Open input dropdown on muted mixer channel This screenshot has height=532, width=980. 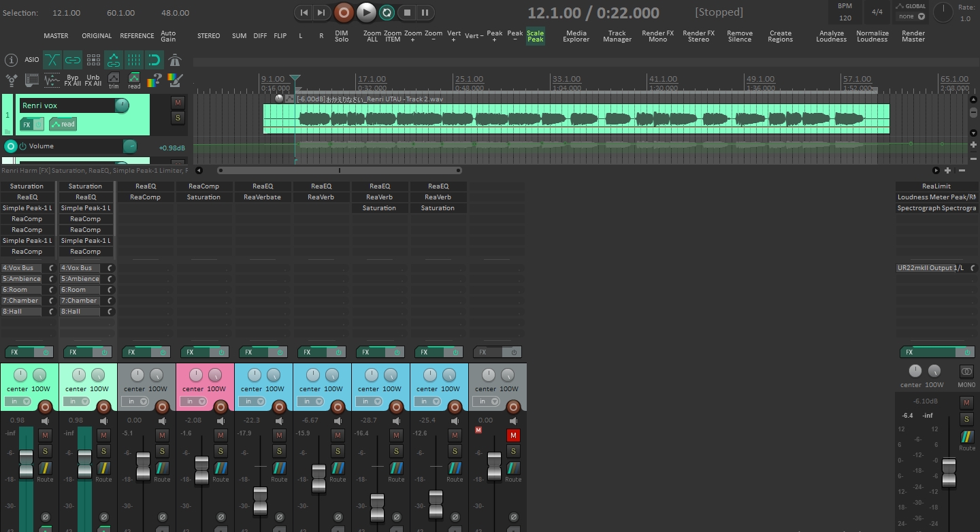pos(486,401)
